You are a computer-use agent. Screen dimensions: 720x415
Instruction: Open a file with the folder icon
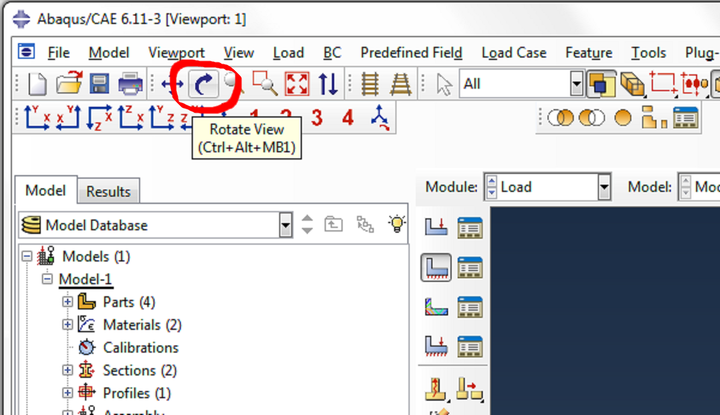(x=69, y=84)
